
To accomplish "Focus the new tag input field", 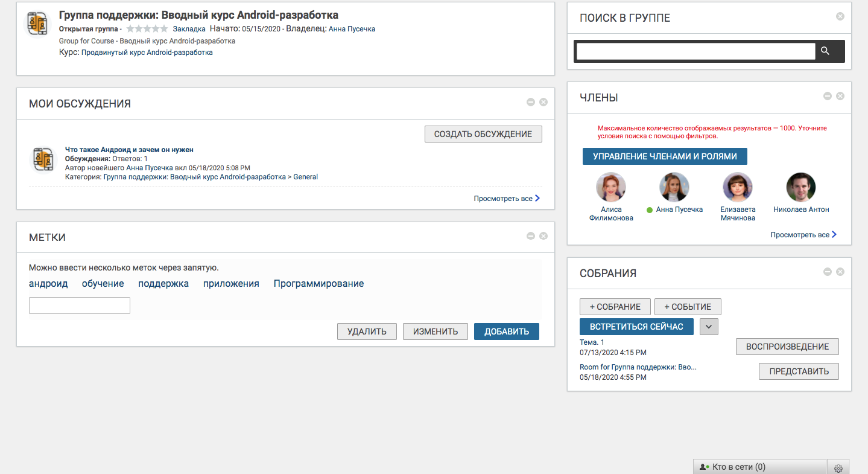I will click(x=80, y=306).
